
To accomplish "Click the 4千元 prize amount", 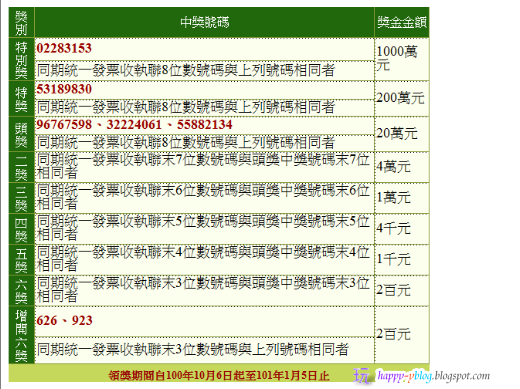I will [x=393, y=229].
